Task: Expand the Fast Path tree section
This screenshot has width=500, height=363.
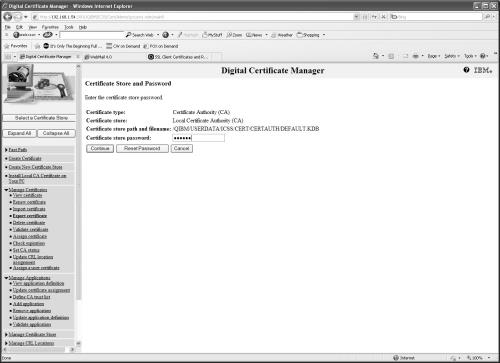Action: click(x=6, y=150)
